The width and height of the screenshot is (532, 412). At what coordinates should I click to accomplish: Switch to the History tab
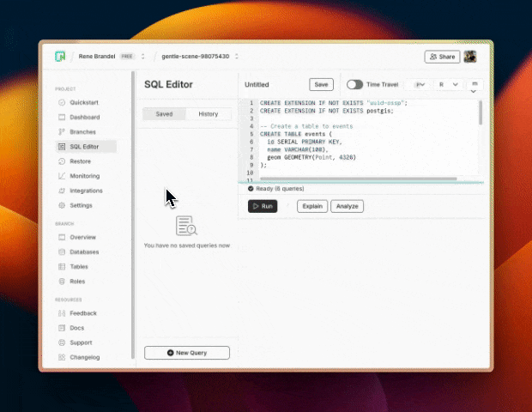tap(208, 114)
